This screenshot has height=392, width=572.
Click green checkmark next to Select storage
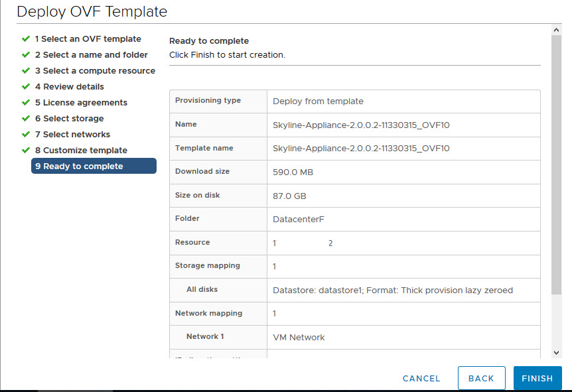click(x=26, y=119)
